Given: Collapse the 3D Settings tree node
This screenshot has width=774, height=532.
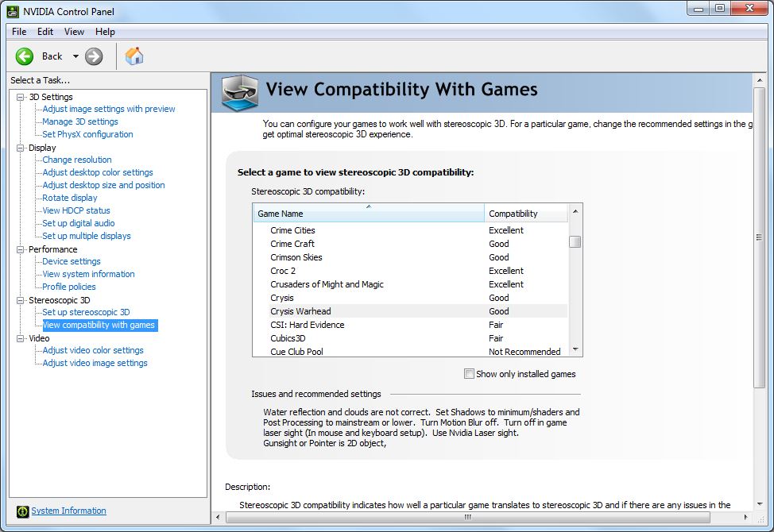Looking at the screenshot, I should [20, 97].
